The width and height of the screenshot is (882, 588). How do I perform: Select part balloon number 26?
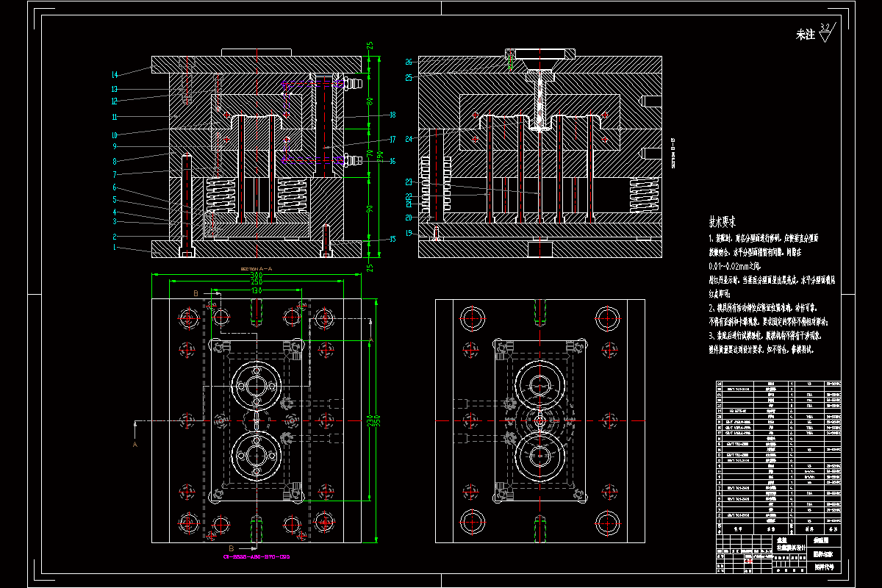point(409,62)
